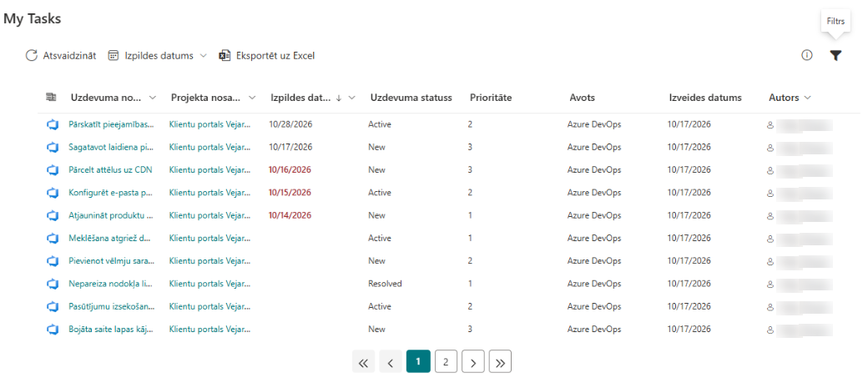868x388 pixels.
Task: Click Azure DevOps source in Atjaunināt produktu row
Action: tap(594, 215)
